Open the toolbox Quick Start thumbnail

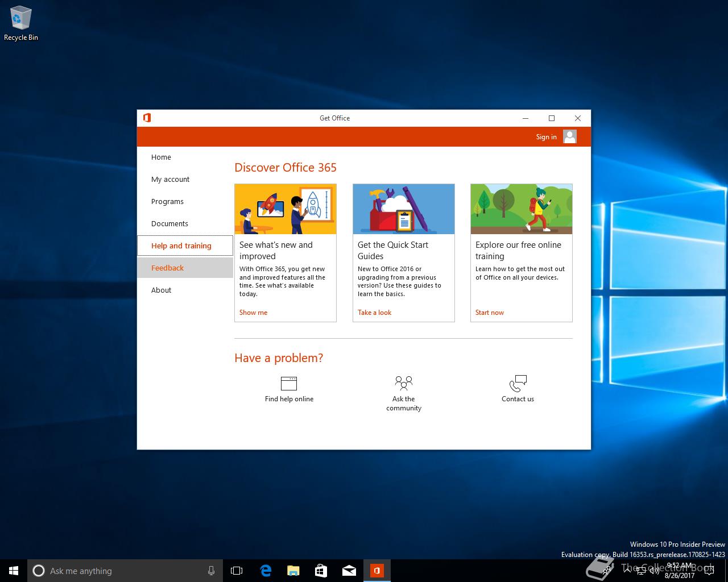pos(404,209)
